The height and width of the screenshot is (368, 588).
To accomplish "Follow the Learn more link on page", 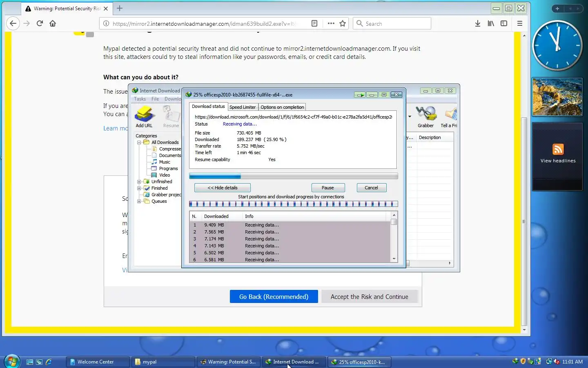I will 116,128.
